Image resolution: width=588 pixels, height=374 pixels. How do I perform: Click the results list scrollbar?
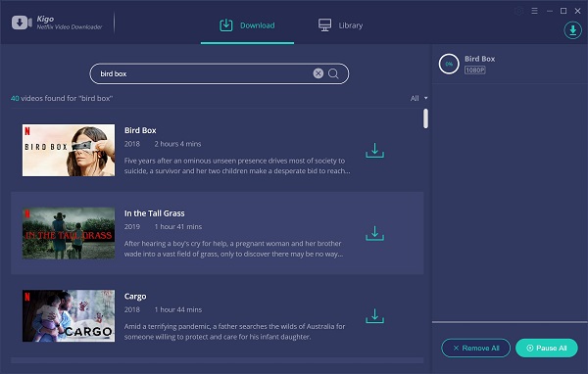pos(425,118)
